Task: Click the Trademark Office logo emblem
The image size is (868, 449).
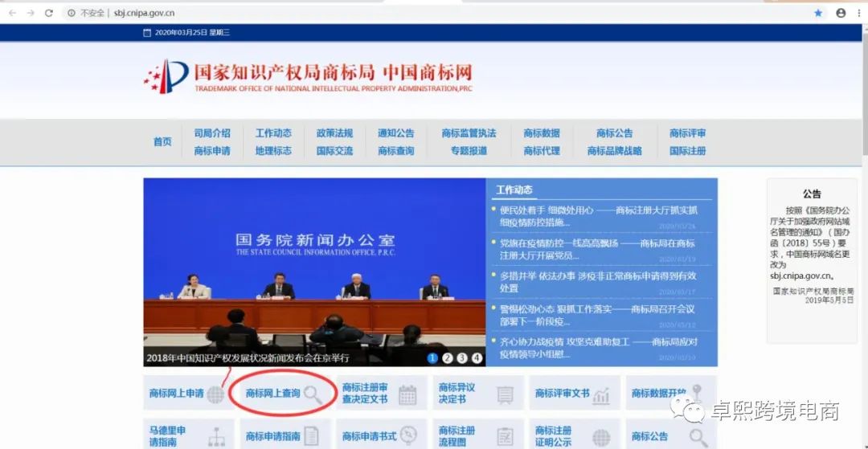Action: click(x=166, y=76)
